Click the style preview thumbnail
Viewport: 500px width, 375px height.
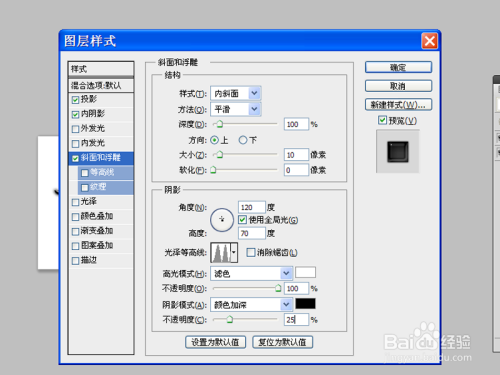pyautogui.click(x=398, y=152)
